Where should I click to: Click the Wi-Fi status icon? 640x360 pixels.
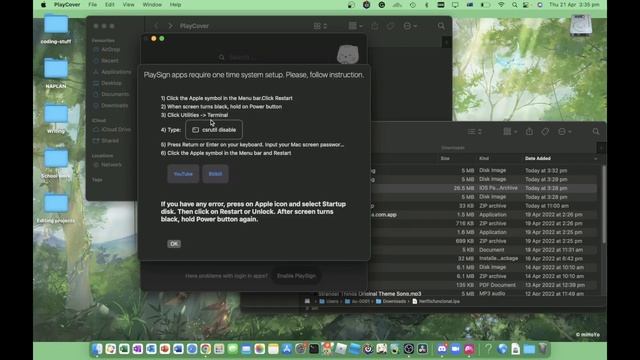coord(501,4)
